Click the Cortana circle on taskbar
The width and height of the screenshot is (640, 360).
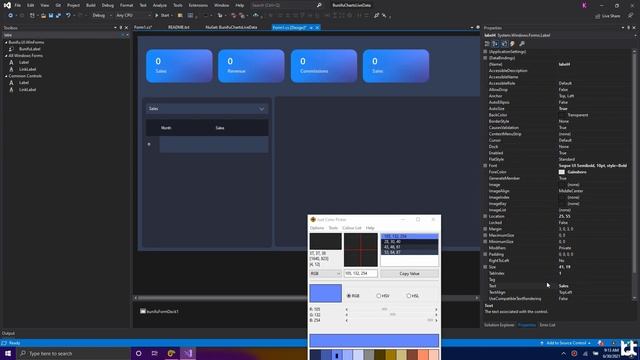point(139,353)
